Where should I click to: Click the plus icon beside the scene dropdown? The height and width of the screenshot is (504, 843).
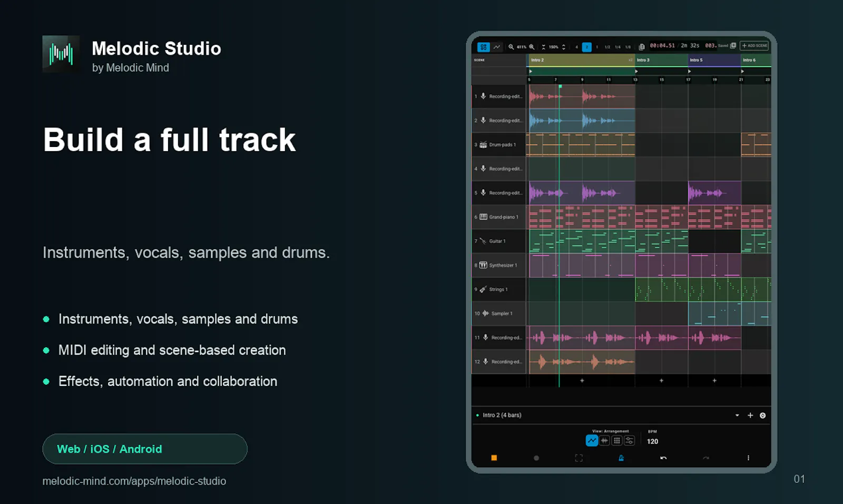point(750,416)
